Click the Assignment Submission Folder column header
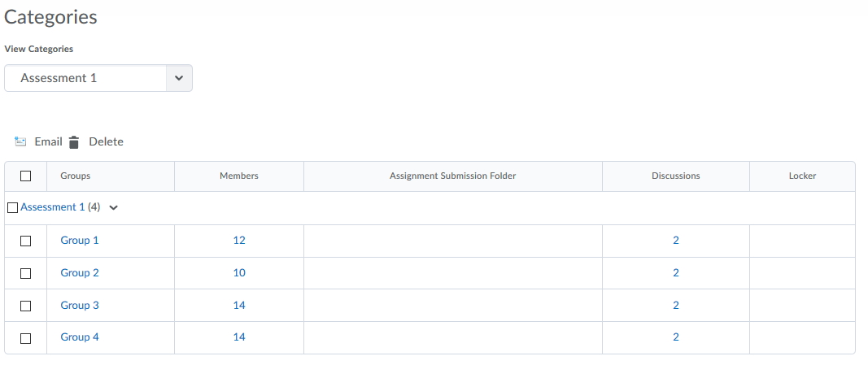This screenshot has width=868, height=391. (453, 176)
